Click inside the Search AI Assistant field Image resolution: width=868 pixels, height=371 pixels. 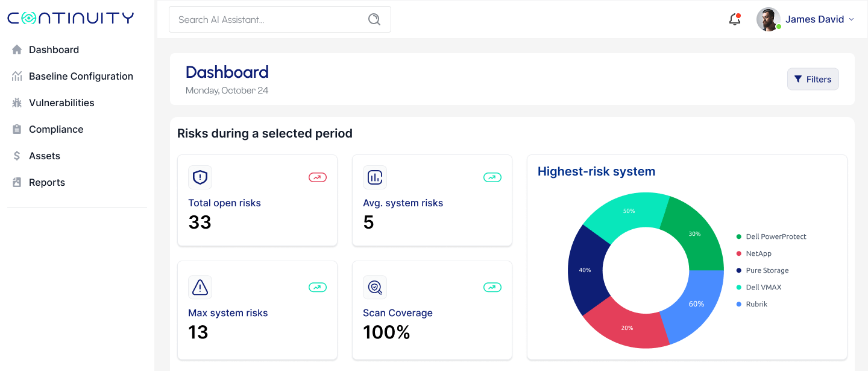coord(265,19)
